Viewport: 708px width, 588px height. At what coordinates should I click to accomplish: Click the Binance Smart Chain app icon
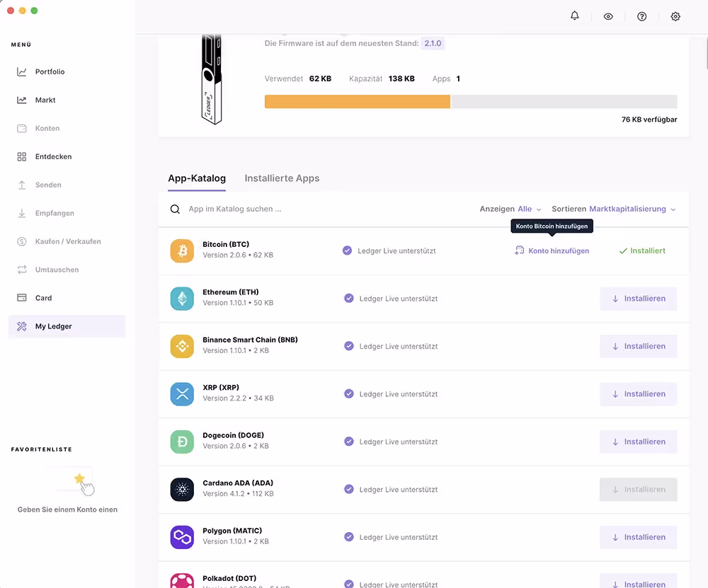coord(182,346)
